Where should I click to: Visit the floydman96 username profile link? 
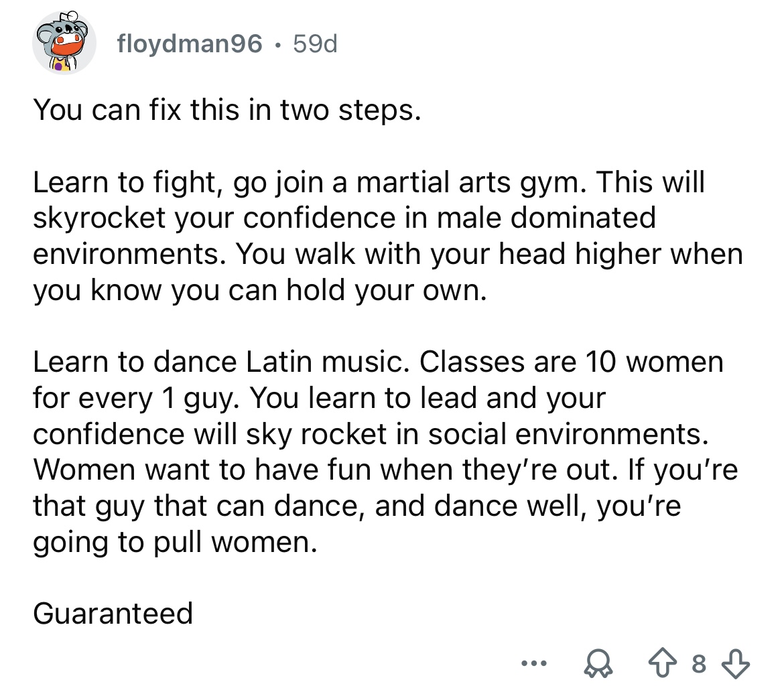pyautogui.click(x=190, y=44)
